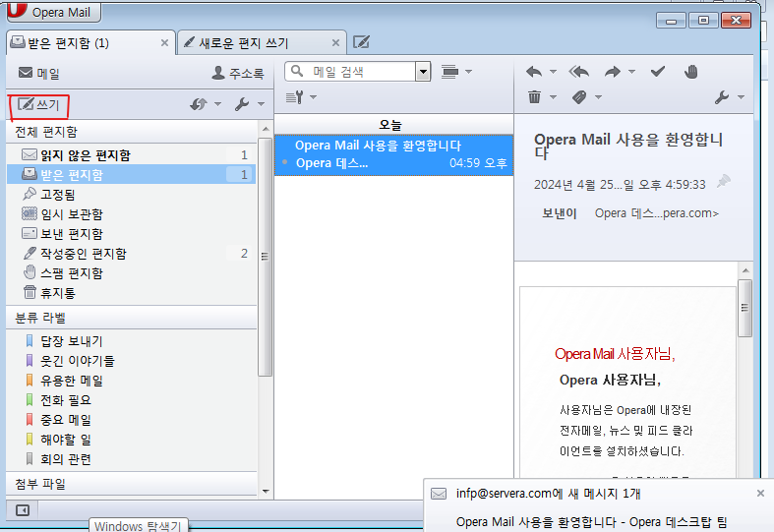This screenshot has height=532, width=774.
Task: Click the new compose tab icon
Action: (361, 42)
